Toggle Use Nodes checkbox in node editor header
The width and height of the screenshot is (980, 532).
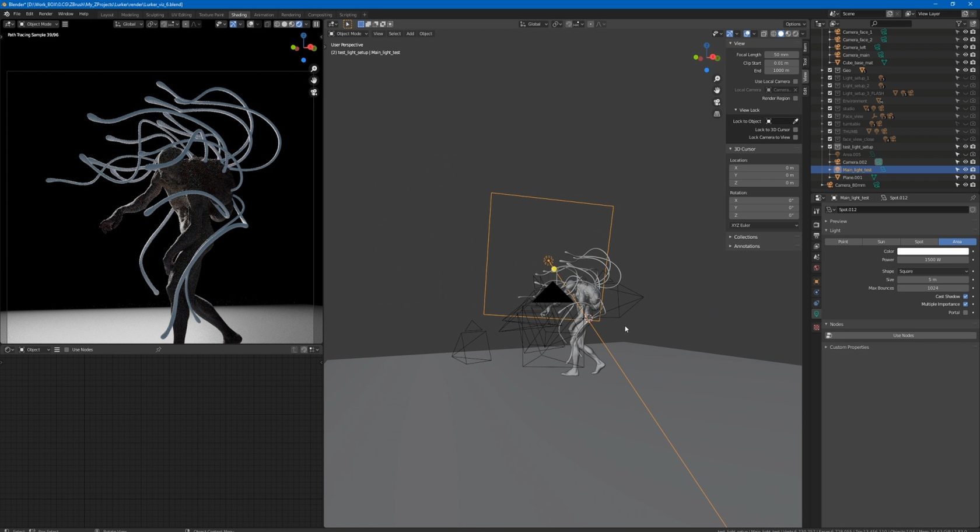click(x=66, y=349)
